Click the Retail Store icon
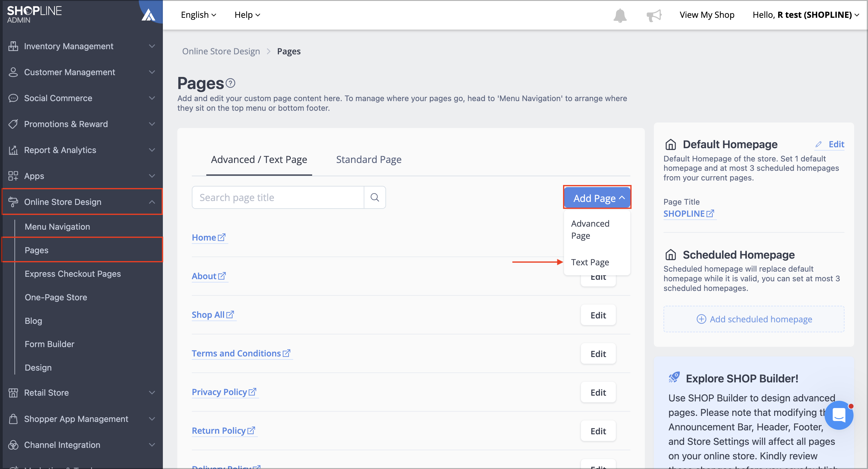The height and width of the screenshot is (469, 868). pyautogui.click(x=13, y=393)
